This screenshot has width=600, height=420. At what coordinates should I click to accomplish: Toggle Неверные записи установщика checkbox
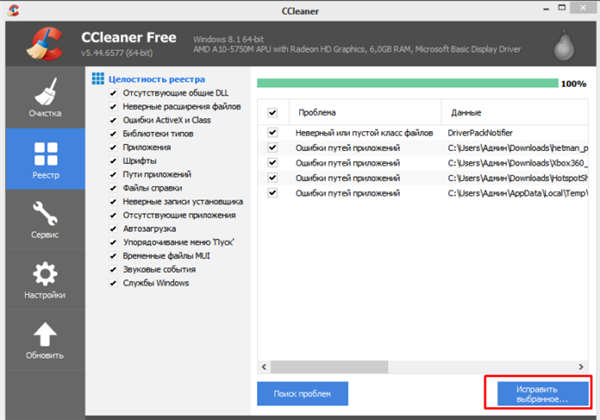coord(113,202)
